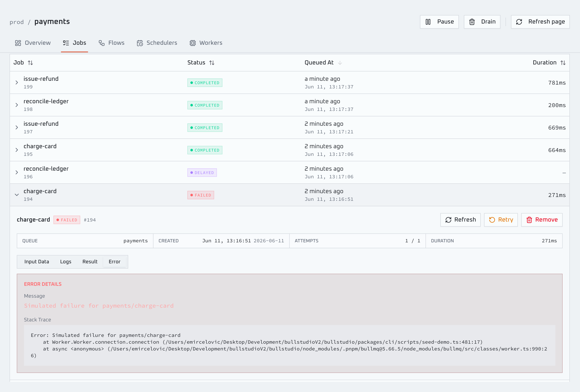Sort by Status column arrows icon
The height and width of the screenshot is (392, 580).
pyautogui.click(x=212, y=63)
